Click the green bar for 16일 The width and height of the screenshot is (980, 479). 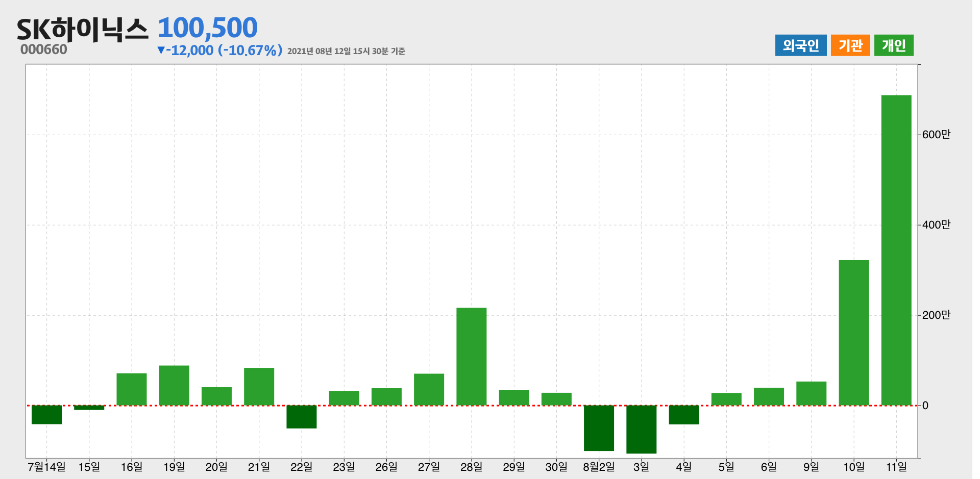click(x=132, y=389)
